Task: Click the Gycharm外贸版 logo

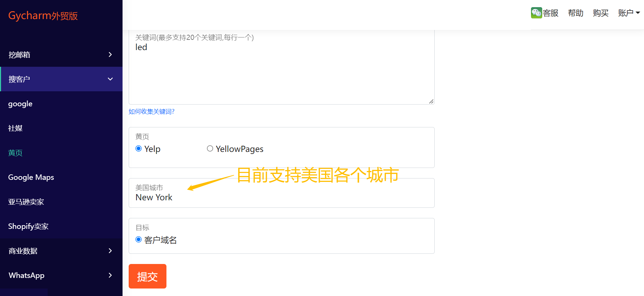Action: [43, 16]
